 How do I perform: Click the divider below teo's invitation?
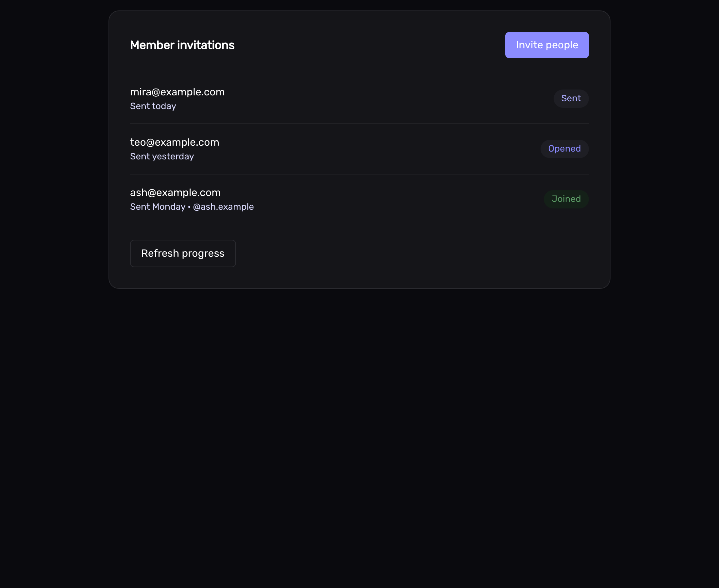pyautogui.click(x=359, y=174)
